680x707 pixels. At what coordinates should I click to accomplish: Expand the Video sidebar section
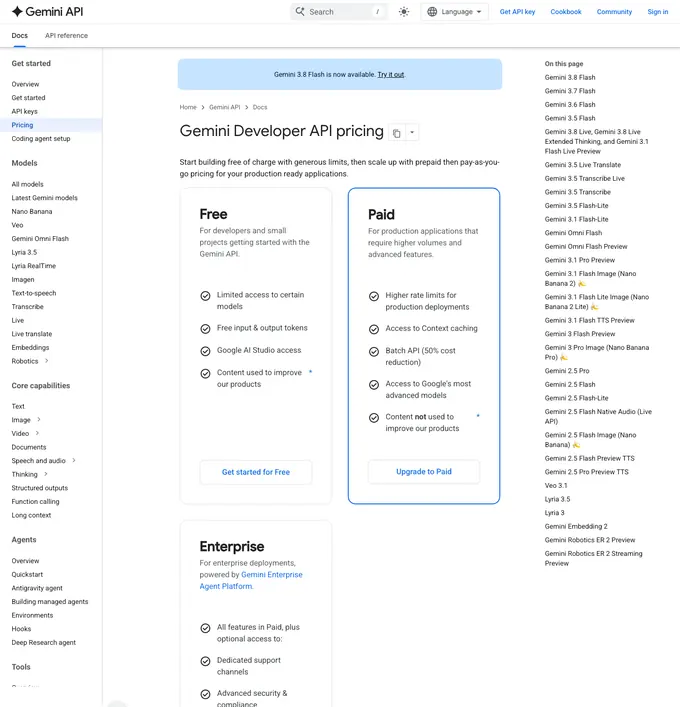coord(37,433)
